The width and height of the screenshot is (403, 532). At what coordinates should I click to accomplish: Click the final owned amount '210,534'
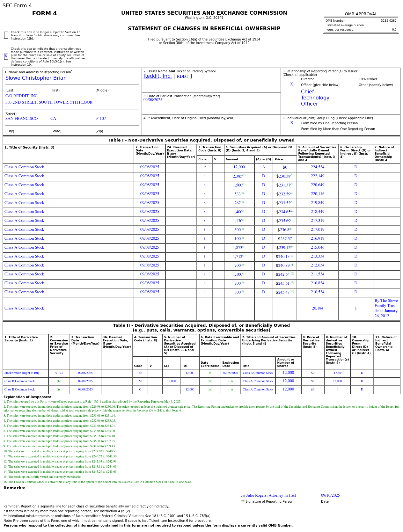click(318, 292)
